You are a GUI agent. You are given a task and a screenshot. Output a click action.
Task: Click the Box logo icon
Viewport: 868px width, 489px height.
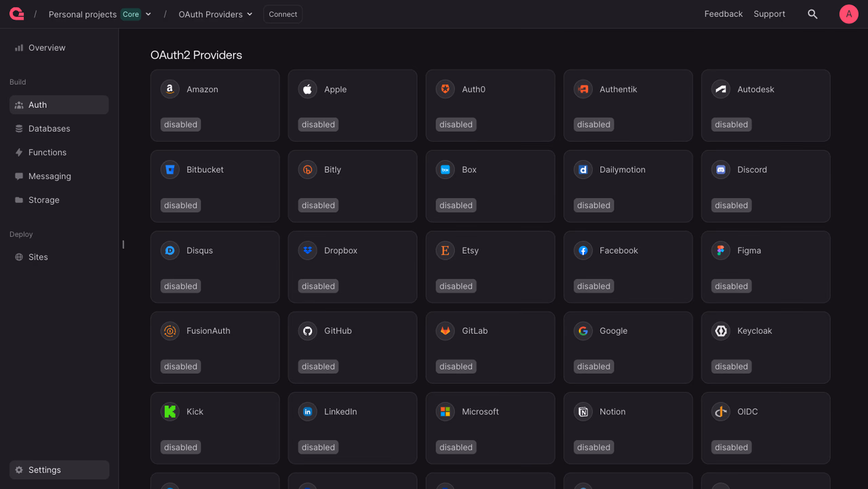tap(445, 170)
